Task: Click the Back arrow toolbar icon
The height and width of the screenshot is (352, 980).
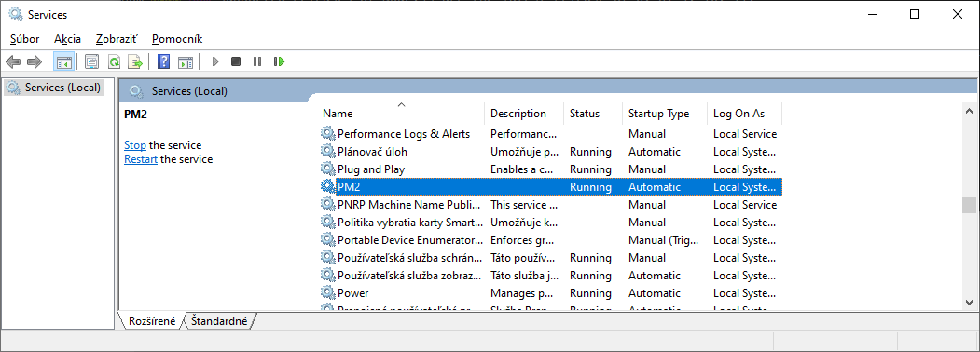Action: (x=13, y=61)
